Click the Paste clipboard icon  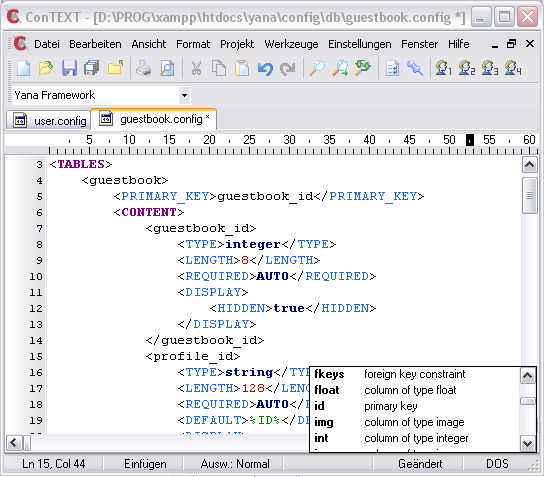[242, 68]
